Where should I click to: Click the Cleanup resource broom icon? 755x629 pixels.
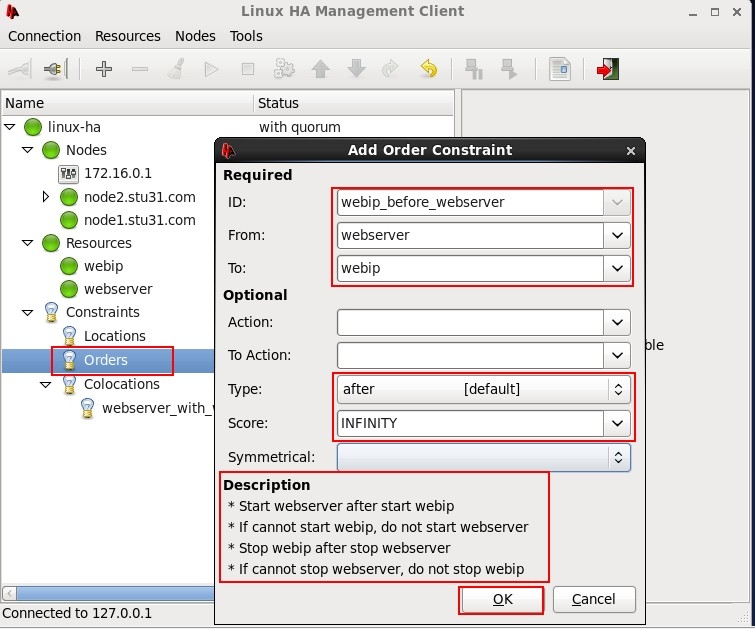(176, 69)
